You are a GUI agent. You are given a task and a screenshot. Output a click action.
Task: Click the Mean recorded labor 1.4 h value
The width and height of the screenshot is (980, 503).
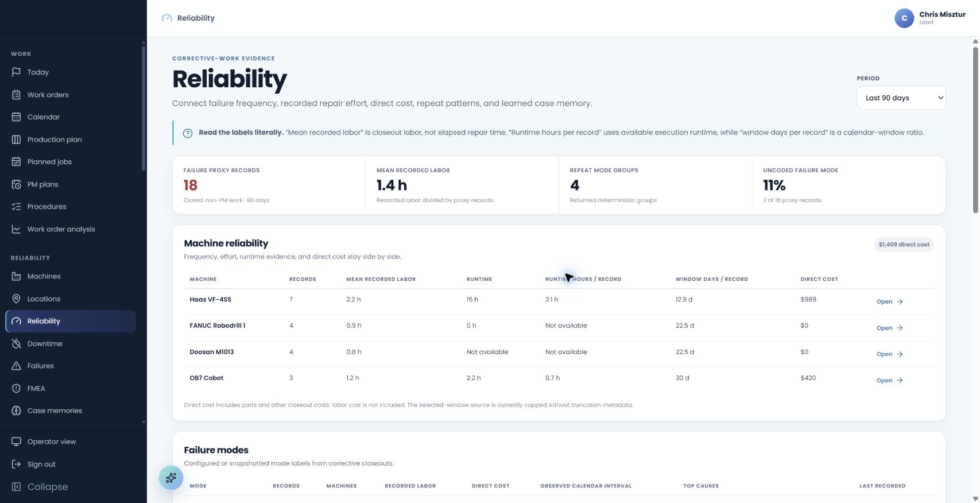point(392,185)
